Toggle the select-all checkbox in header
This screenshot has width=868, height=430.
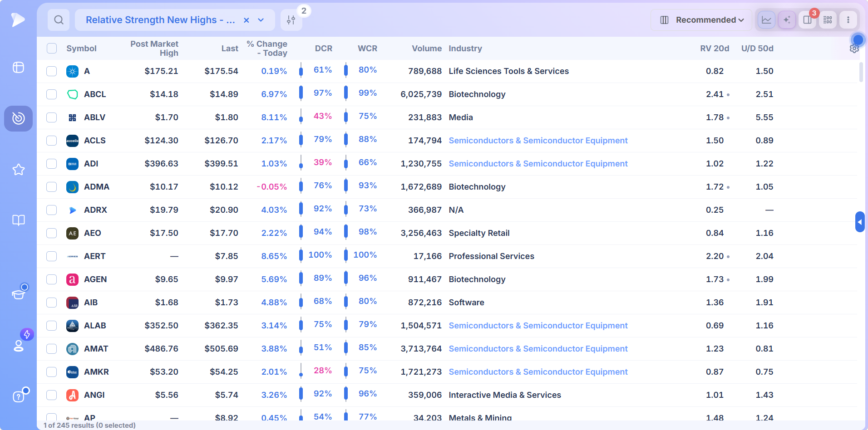click(x=52, y=49)
